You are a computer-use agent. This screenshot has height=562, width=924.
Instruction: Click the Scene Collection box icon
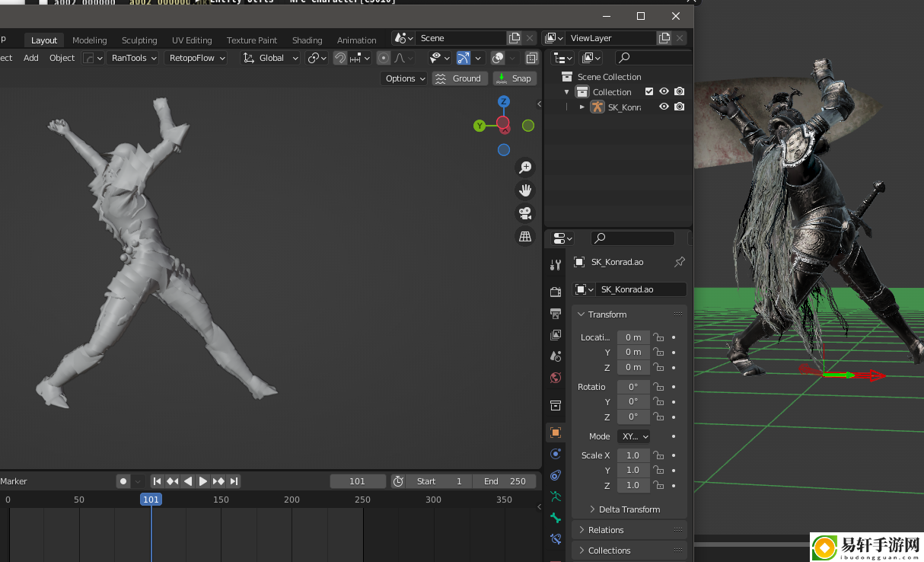(566, 77)
